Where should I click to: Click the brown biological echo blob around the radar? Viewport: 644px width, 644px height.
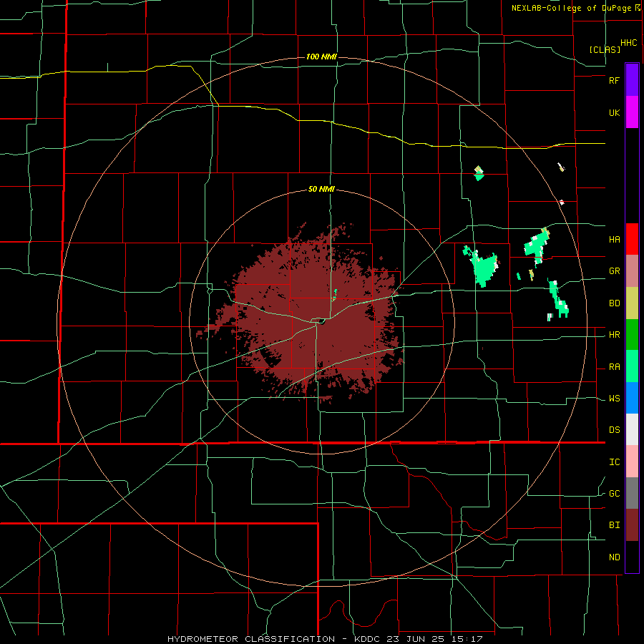(316, 316)
